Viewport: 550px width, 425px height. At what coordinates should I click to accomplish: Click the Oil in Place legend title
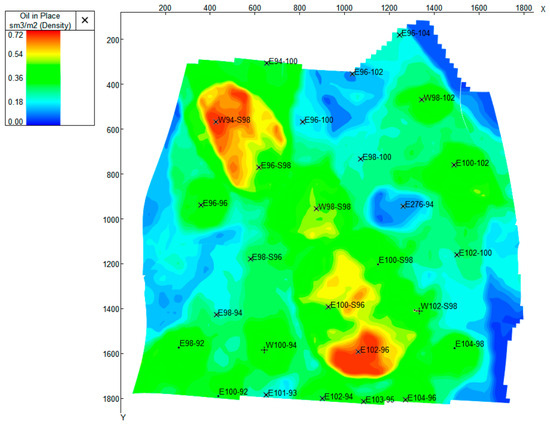click(40, 21)
